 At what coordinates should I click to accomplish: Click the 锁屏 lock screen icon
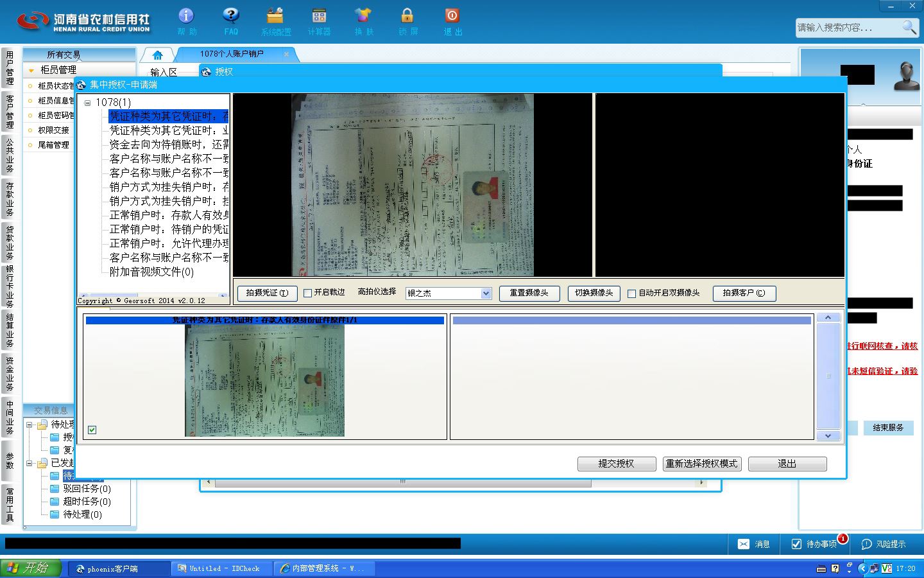click(x=407, y=16)
